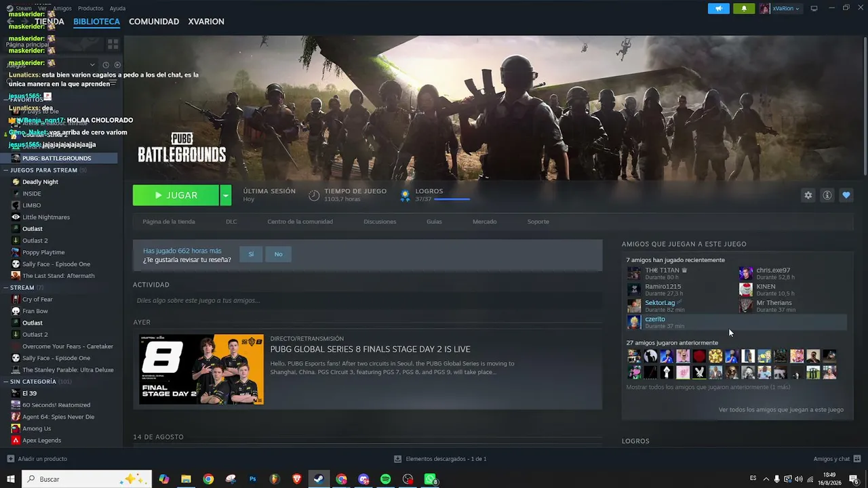Select The Stanley Parable: Ultra Deluxe
This screenshot has width=868, height=488.
pyautogui.click(x=68, y=369)
